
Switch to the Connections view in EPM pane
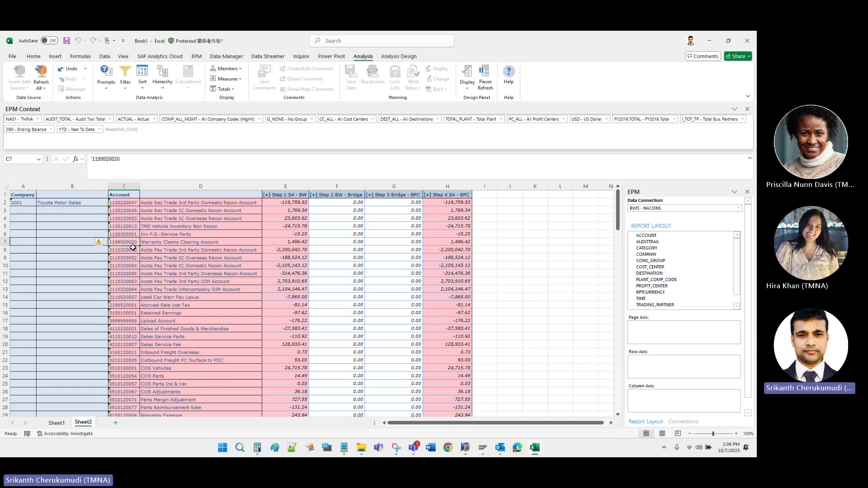point(684,421)
